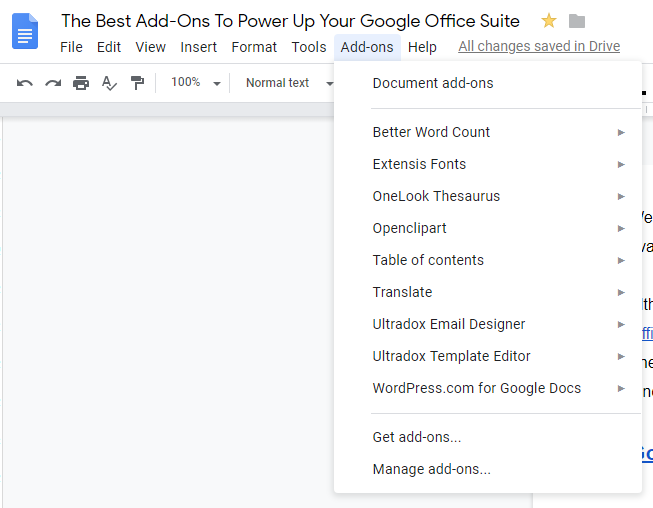Choose Get add-ons... from the menu
The width and height of the screenshot is (653, 508).
click(417, 437)
